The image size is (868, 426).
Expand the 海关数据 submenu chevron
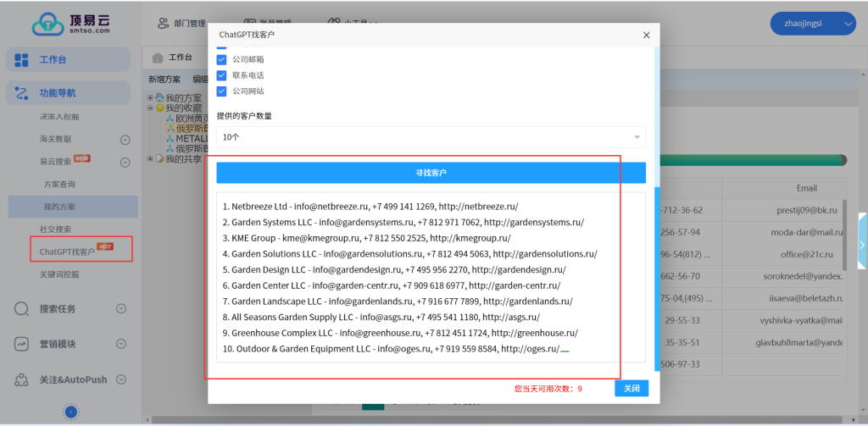125,140
